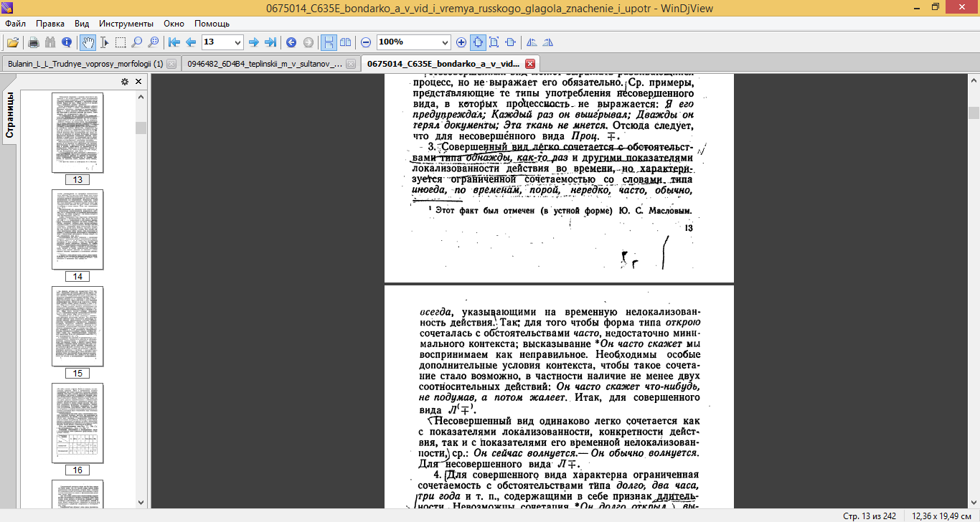This screenshot has height=522, width=980.
Task: Show document info via blue i icon
Action: click(67, 42)
